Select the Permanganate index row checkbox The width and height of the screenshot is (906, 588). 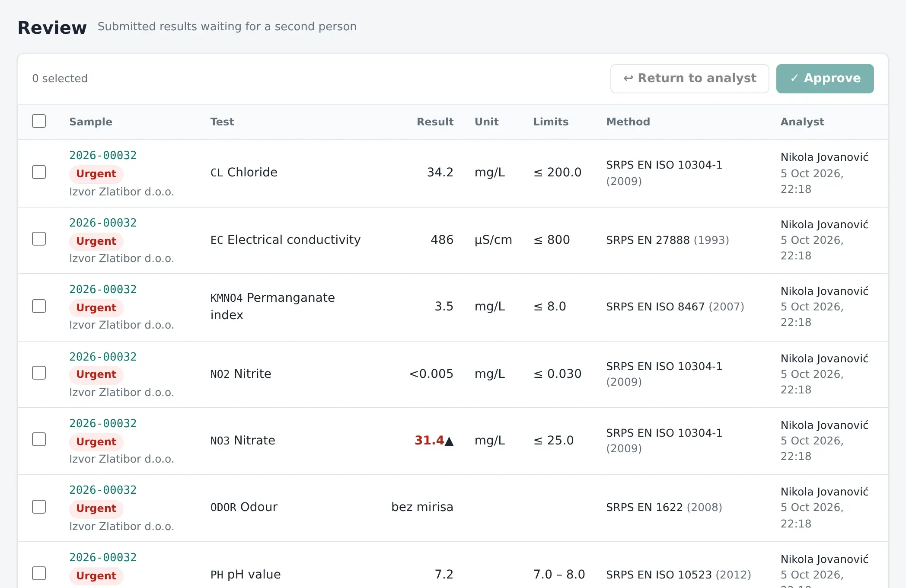[x=39, y=306]
